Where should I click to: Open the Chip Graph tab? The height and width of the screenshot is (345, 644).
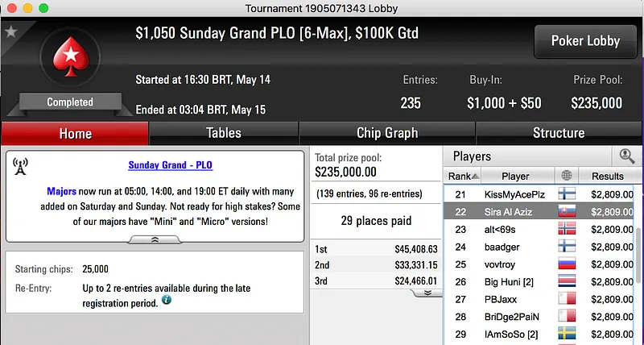tap(386, 133)
